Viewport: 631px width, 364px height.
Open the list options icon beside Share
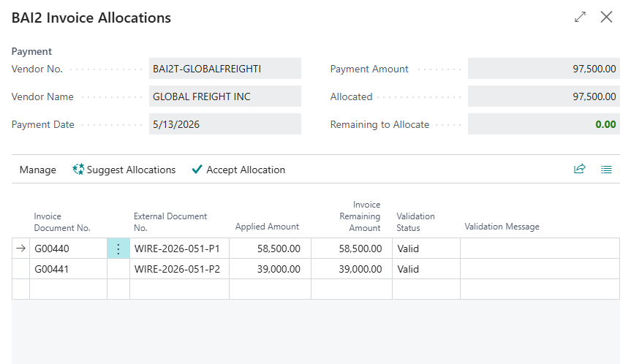tap(606, 170)
